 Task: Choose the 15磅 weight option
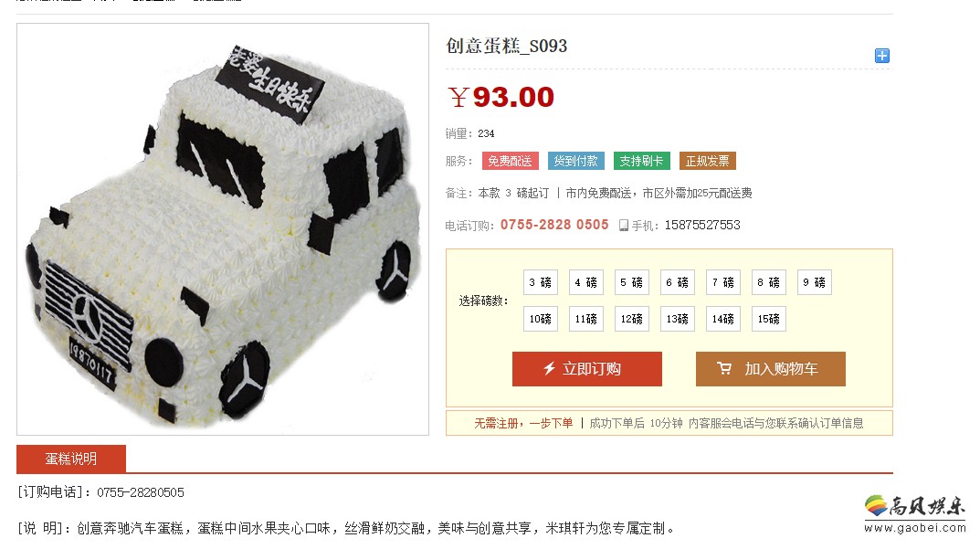coord(768,319)
